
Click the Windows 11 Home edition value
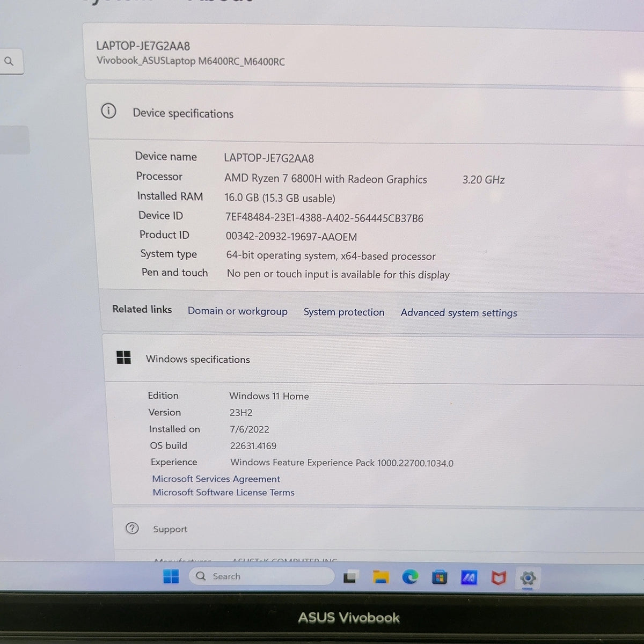click(x=269, y=396)
